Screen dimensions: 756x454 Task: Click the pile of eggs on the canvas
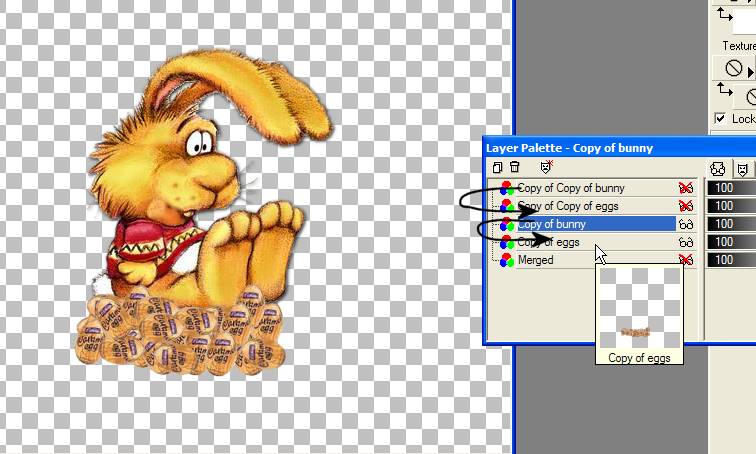tap(179, 333)
